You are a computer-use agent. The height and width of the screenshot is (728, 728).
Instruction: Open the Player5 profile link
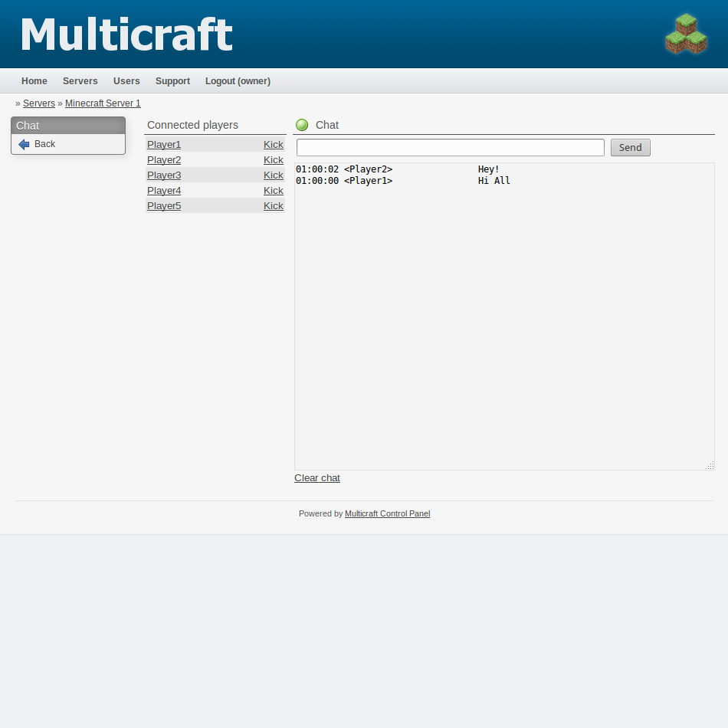(x=164, y=205)
